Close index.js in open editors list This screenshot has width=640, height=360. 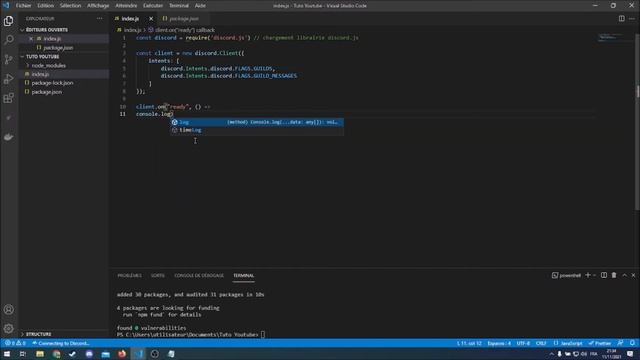(x=31, y=39)
